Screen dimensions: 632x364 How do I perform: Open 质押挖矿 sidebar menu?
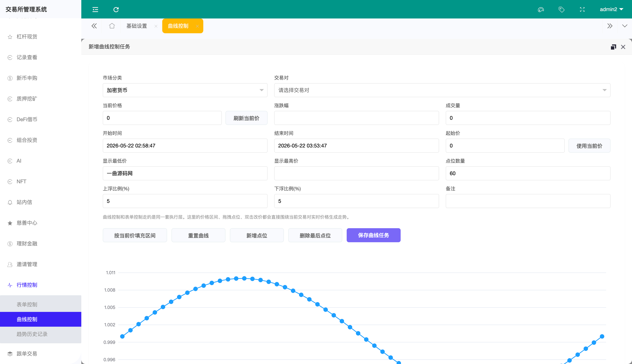pos(40,99)
